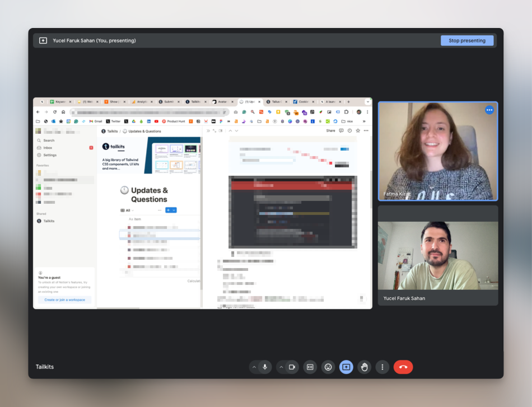
Task: Expand audio settings arrow beside microphone
Action: (x=254, y=367)
